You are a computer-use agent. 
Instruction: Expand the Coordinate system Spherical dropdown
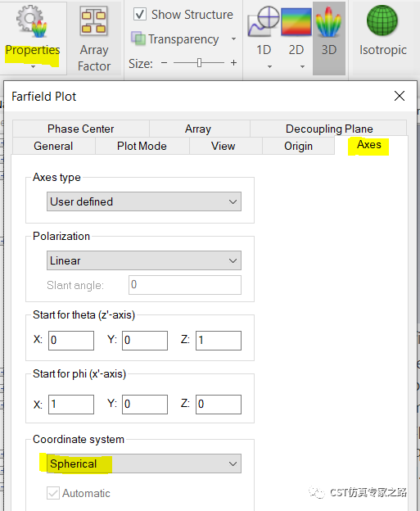144,464
